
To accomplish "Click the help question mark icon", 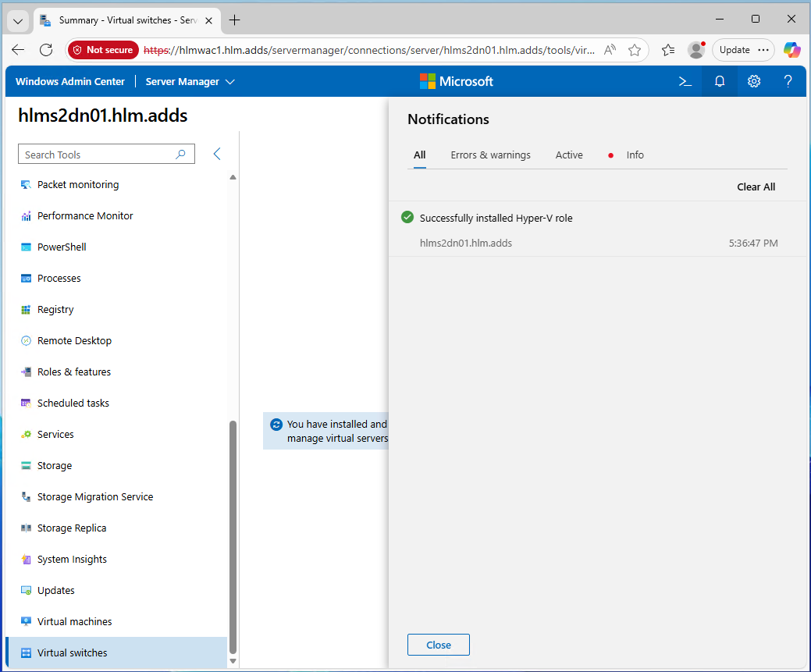I will (788, 81).
